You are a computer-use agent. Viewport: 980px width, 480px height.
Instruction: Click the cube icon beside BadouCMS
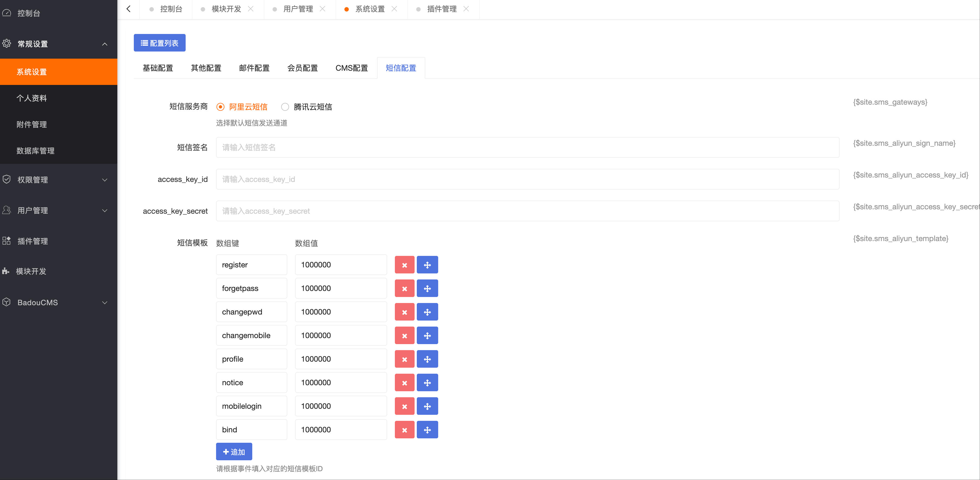pyautogui.click(x=7, y=302)
